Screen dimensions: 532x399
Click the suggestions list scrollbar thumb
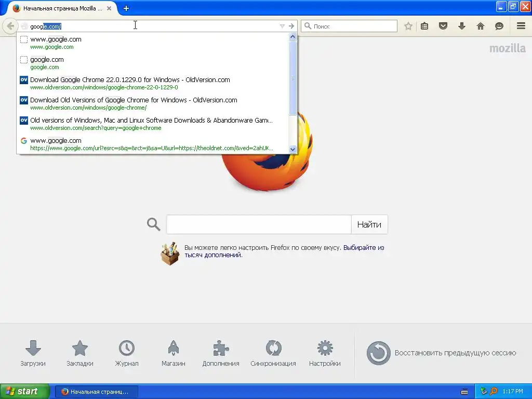pyautogui.click(x=292, y=78)
